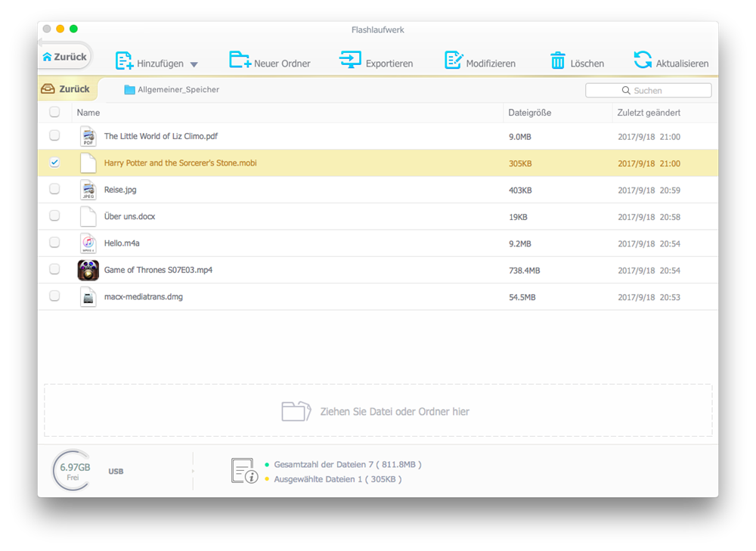This screenshot has height=551, width=756.
Task: Click the Neuer Ordner folder icon
Action: coord(240,59)
